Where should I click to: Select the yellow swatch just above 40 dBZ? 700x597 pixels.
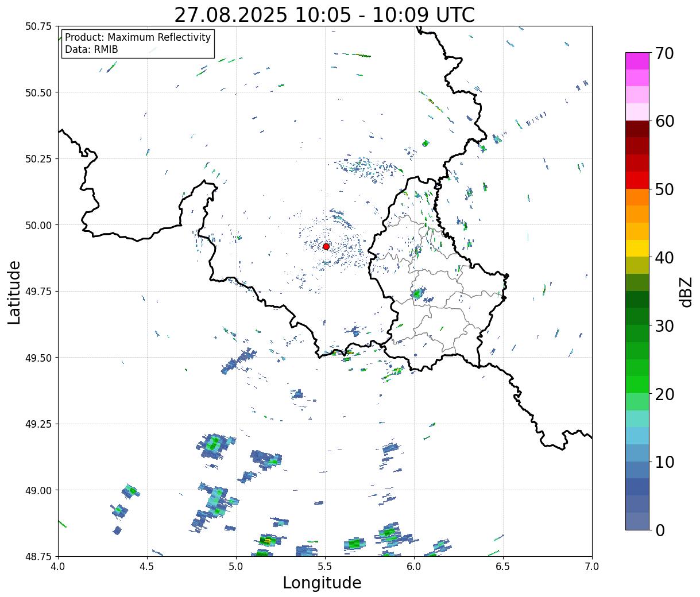click(x=637, y=248)
